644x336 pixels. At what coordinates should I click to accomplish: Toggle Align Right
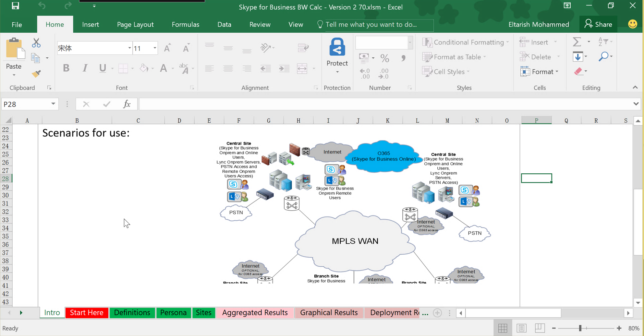coord(247,68)
